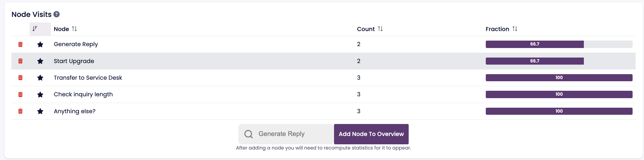The height and width of the screenshot is (160, 644).
Task: Remove the Check inquiry length node
Action: point(20,94)
